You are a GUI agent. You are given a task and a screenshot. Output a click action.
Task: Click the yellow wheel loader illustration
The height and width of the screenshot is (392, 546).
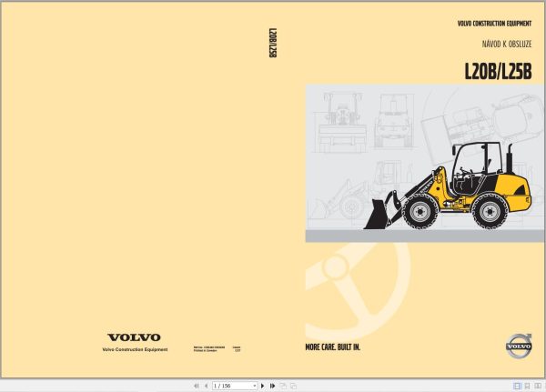point(448,186)
